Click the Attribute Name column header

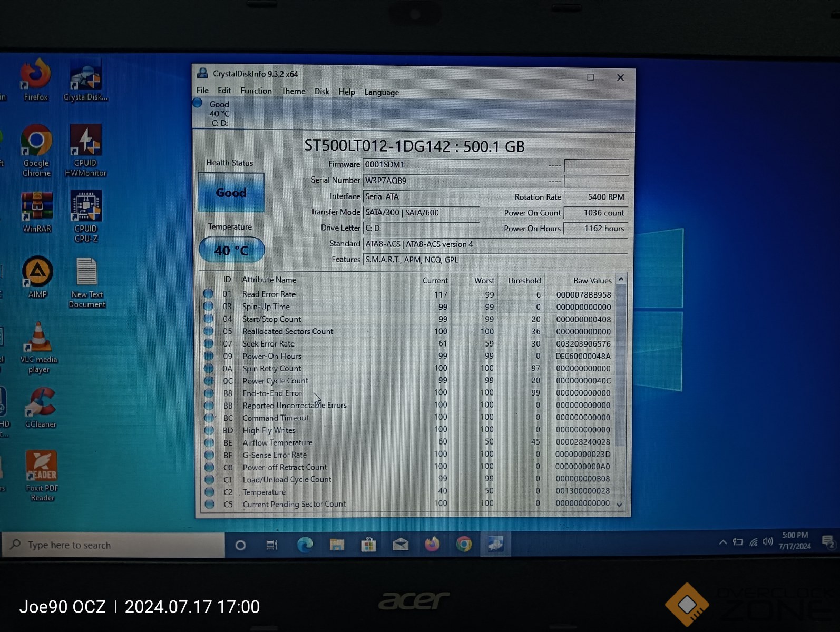269,280
